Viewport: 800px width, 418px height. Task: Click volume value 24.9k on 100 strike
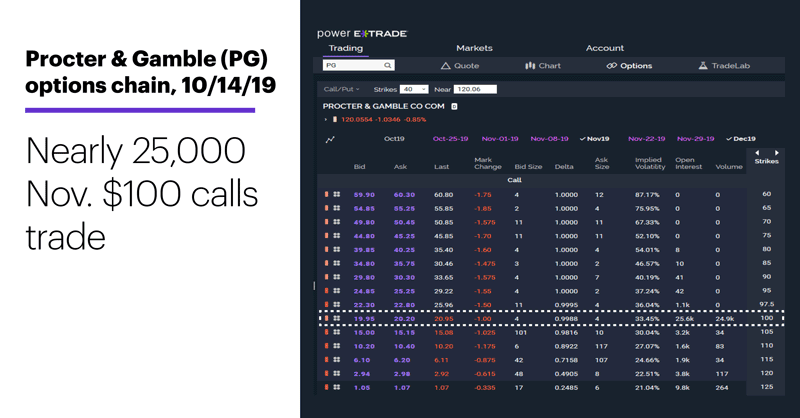coord(724,319)
